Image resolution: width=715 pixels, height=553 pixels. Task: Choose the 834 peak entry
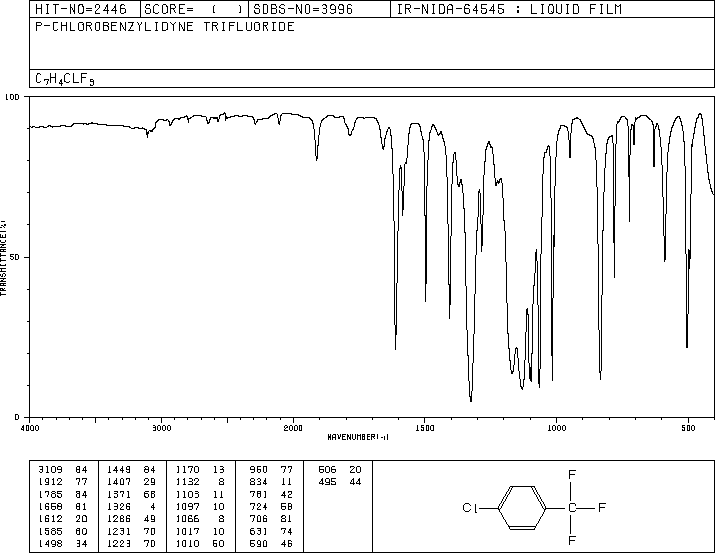[259, 482]
